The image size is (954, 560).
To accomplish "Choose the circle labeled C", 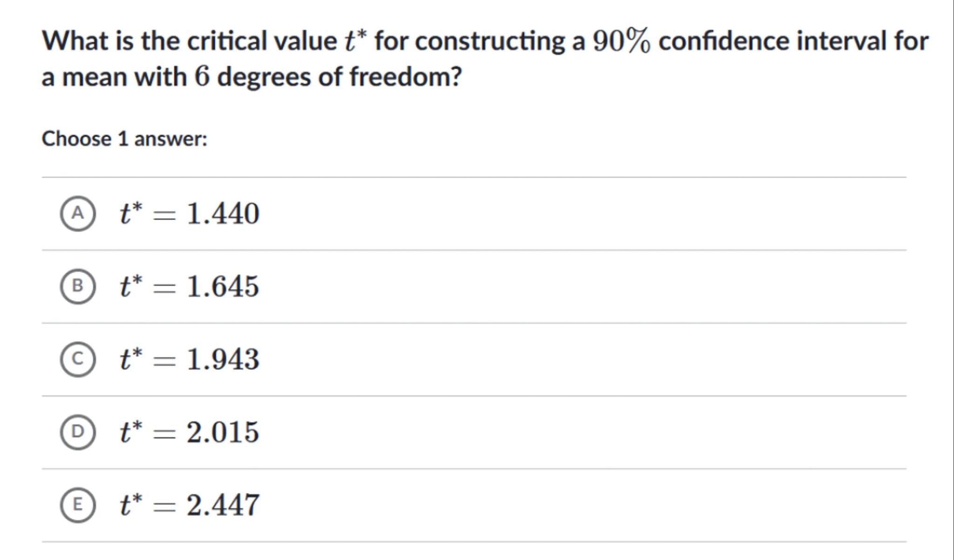I will pyautogui.click(x=78, y=359).
